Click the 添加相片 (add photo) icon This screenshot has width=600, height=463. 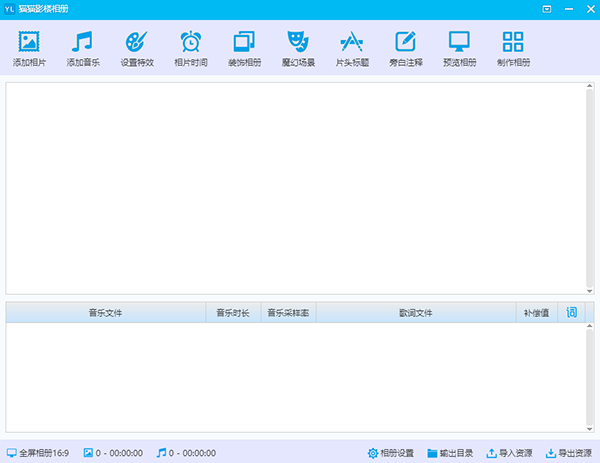pos(28,42)
